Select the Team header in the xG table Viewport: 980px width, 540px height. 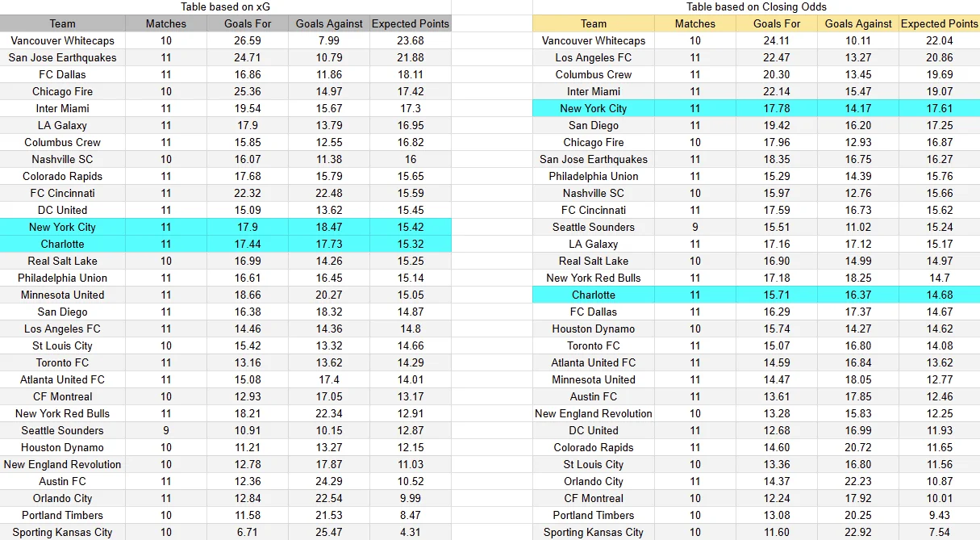[x=63, y=23]
